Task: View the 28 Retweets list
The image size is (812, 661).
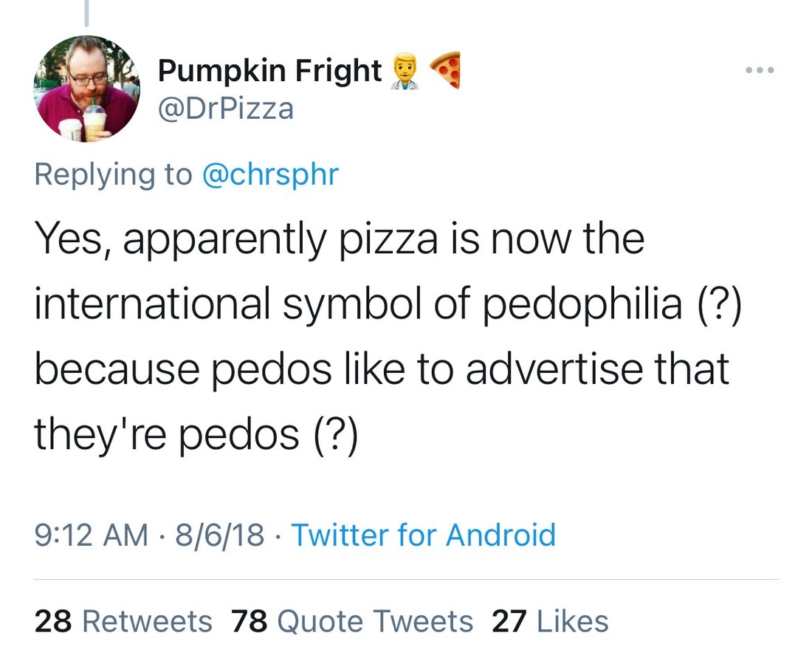Action: 123,621
